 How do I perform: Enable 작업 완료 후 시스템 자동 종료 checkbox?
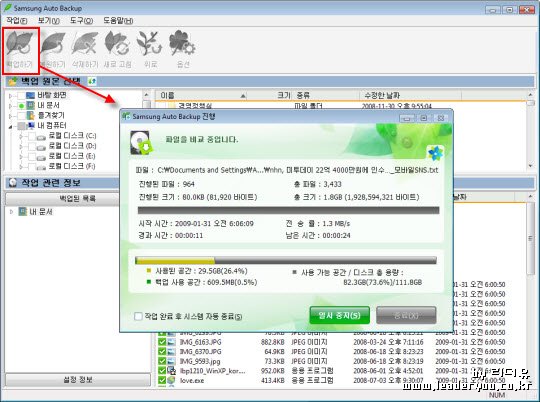tap(138, 316)
